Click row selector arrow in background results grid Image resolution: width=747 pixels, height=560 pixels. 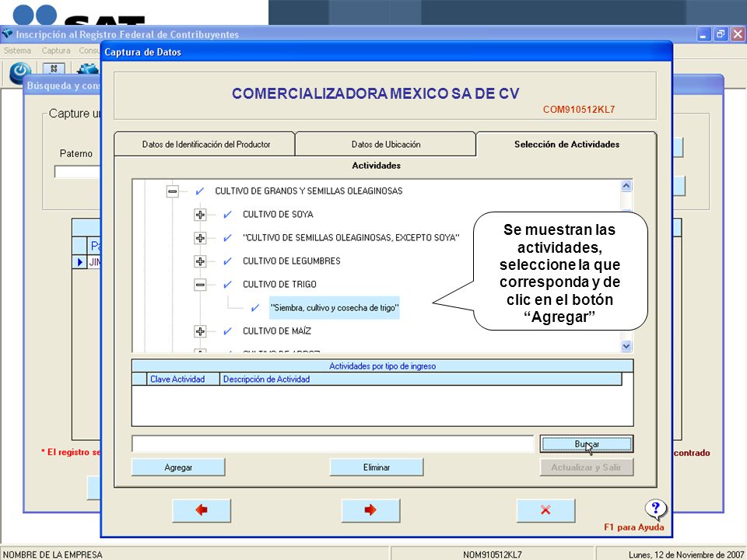(x=79, y=262)
